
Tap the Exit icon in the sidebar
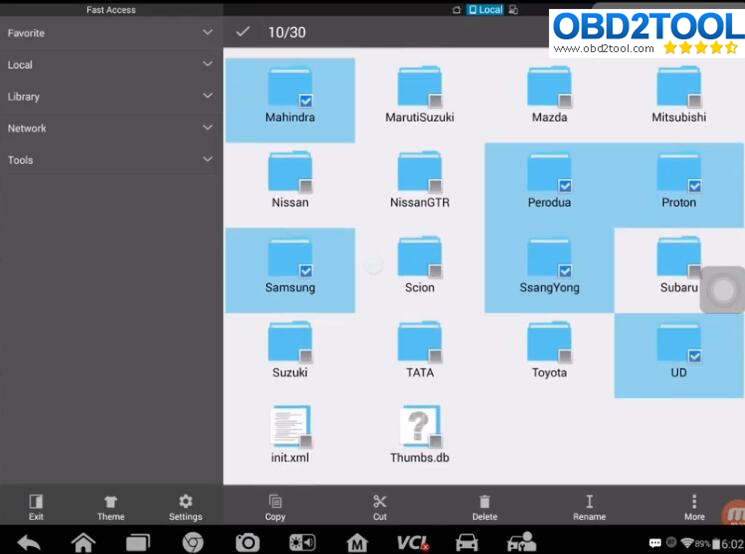[36, 502]
